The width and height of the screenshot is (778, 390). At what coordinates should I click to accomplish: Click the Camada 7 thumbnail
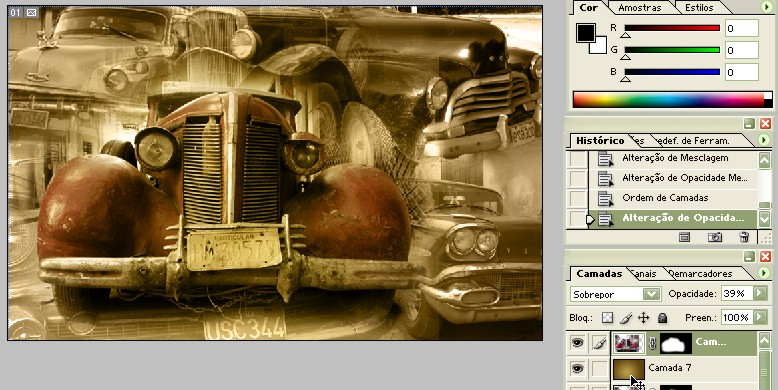coord(629,370)
